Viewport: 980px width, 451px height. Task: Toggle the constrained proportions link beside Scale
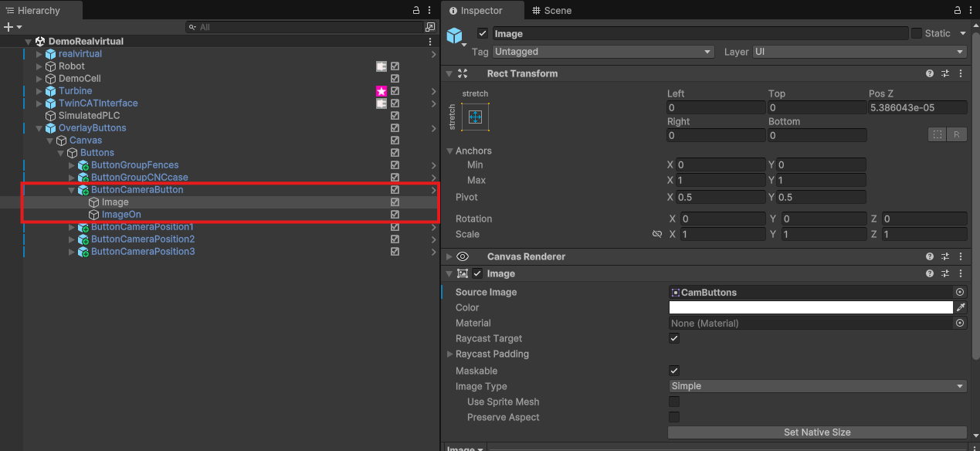657,234
